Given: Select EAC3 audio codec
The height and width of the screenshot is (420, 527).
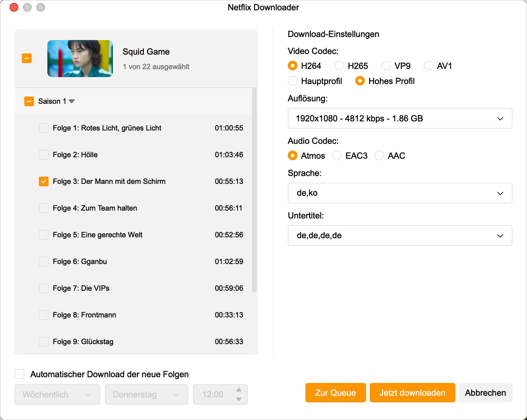Looking at the screenshot, I should tap(337, 155).
